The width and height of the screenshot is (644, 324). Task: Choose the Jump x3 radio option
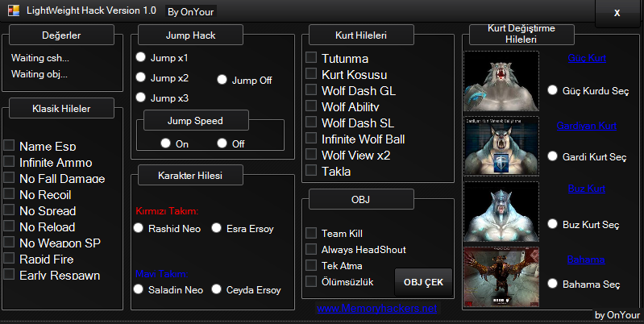[141, 98]
